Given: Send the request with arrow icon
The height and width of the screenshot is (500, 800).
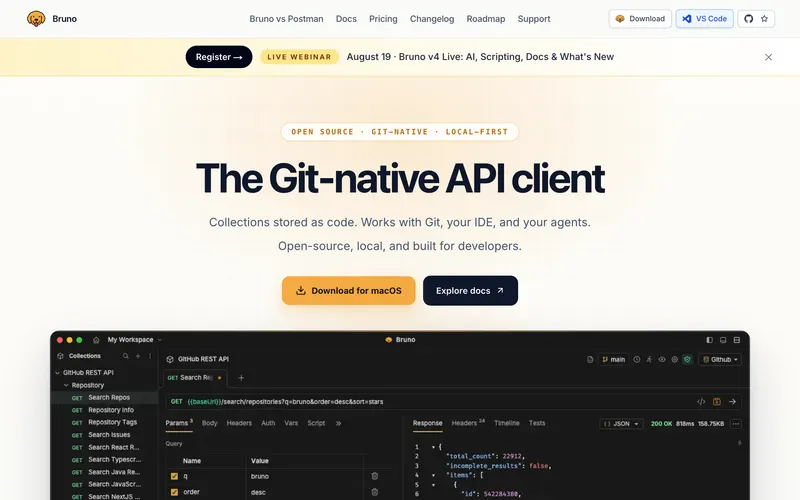Looking at the screenshot, I should click(732, 402).
